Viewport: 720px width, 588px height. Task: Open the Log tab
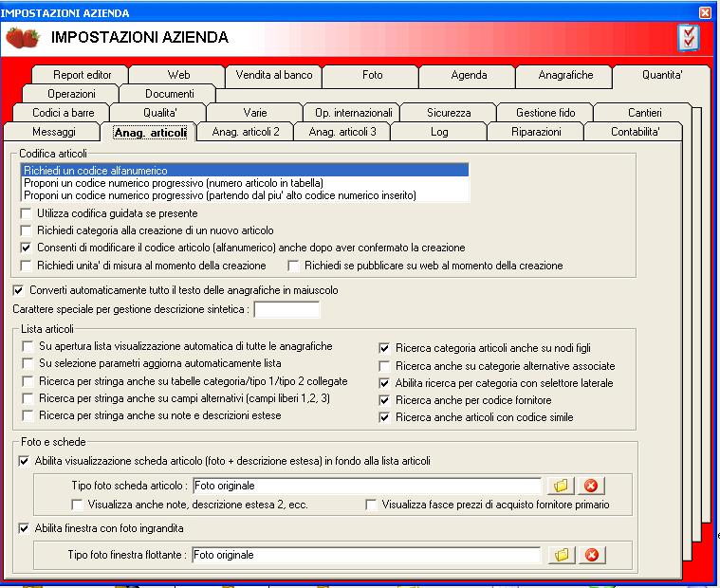click(x=439, y=132)
